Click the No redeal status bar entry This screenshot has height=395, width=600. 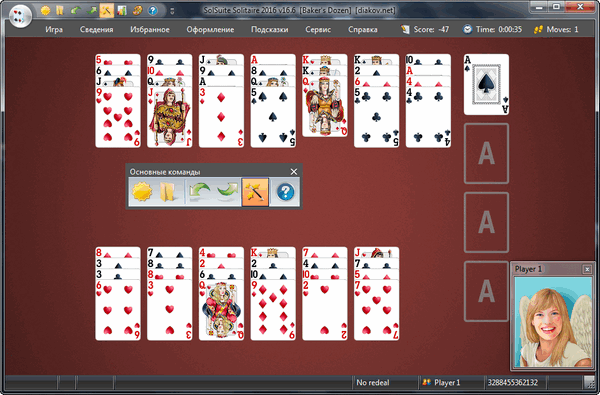pos(373,382)
